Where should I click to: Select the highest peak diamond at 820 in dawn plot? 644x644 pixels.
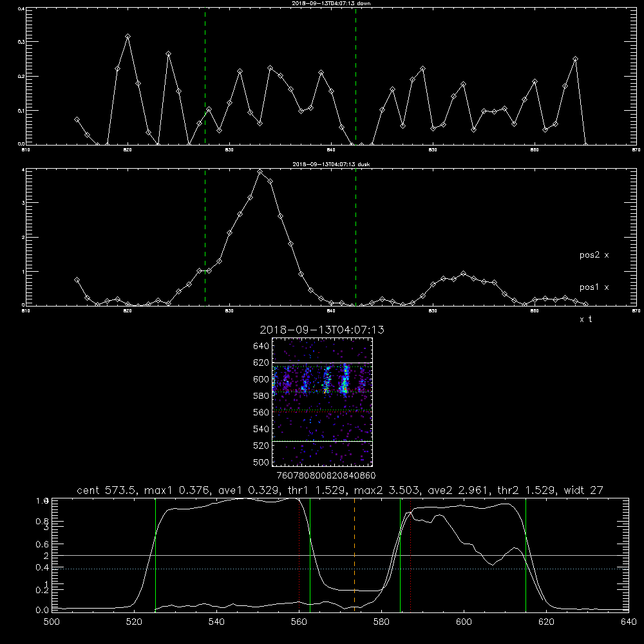[128, 37]
